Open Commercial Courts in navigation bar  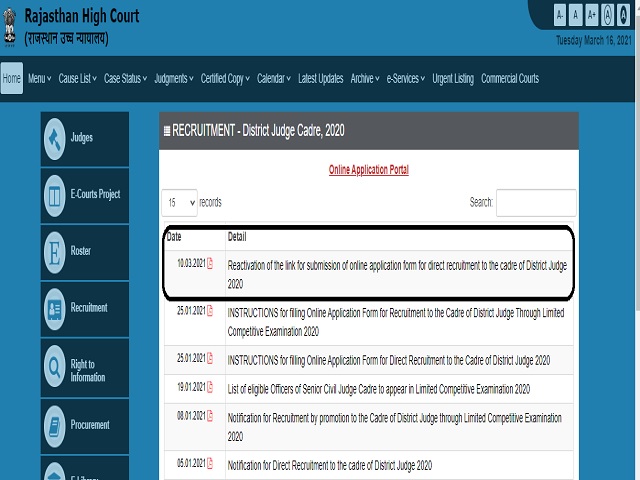pyautogui.click(x=510, y=78)
